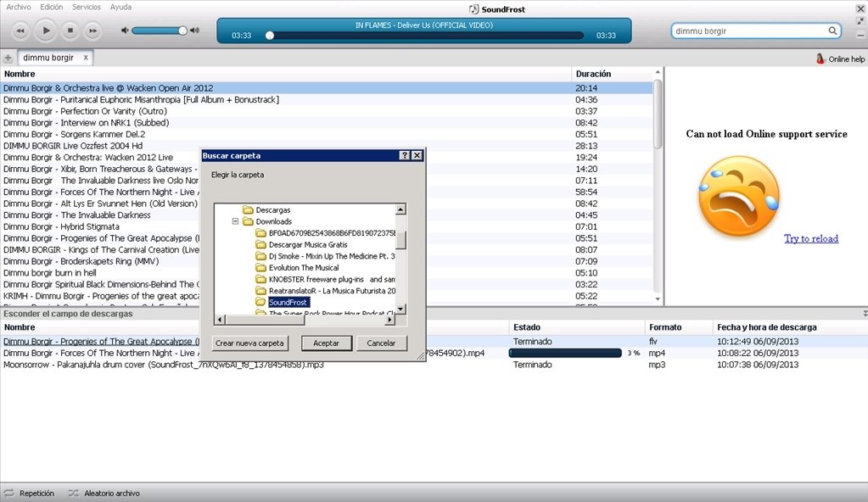This screenshot has width=868, height=502.
Task: Toggle Aleatorio archivo shuffle option
Action: 104,494
